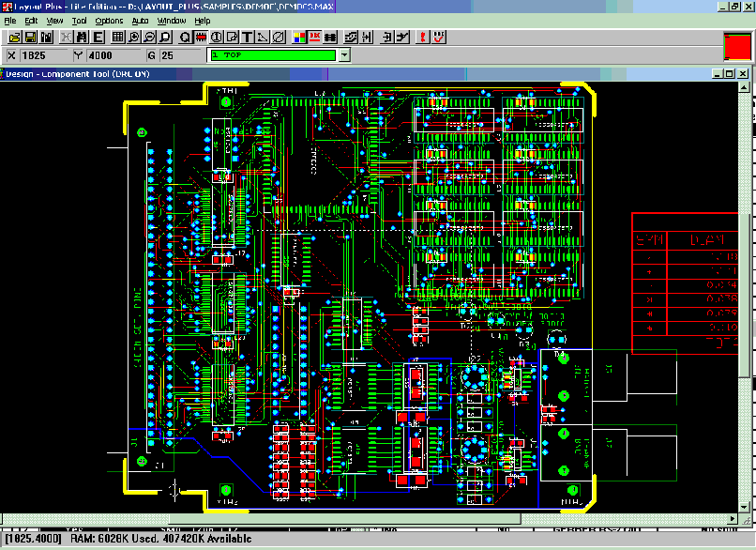Screen dimensions: 756x550
Task: Click the Zoom In magnifier icon
Action: (133, 38)
